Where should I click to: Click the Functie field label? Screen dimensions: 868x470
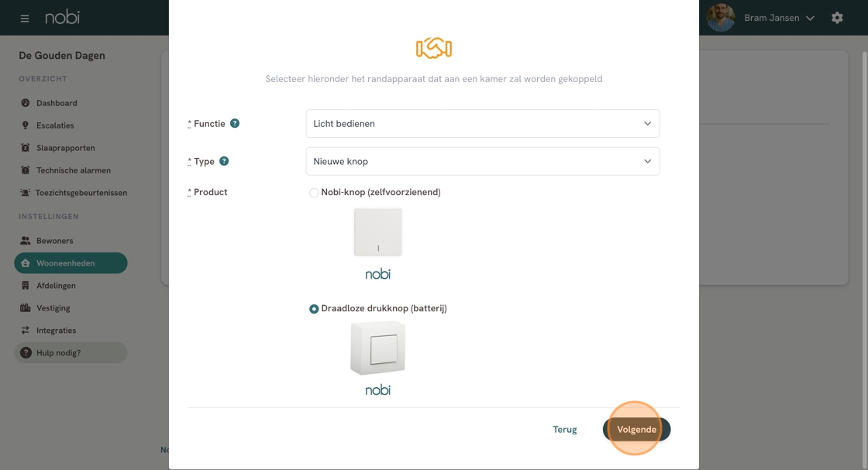click(x=208, y=123)
